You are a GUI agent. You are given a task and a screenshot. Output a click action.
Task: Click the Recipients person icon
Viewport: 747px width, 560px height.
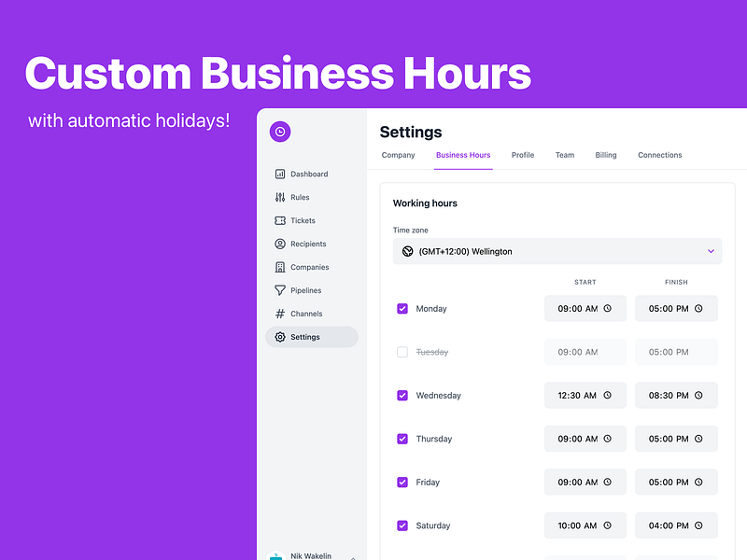pyautogui.click(x=280, y=244)
